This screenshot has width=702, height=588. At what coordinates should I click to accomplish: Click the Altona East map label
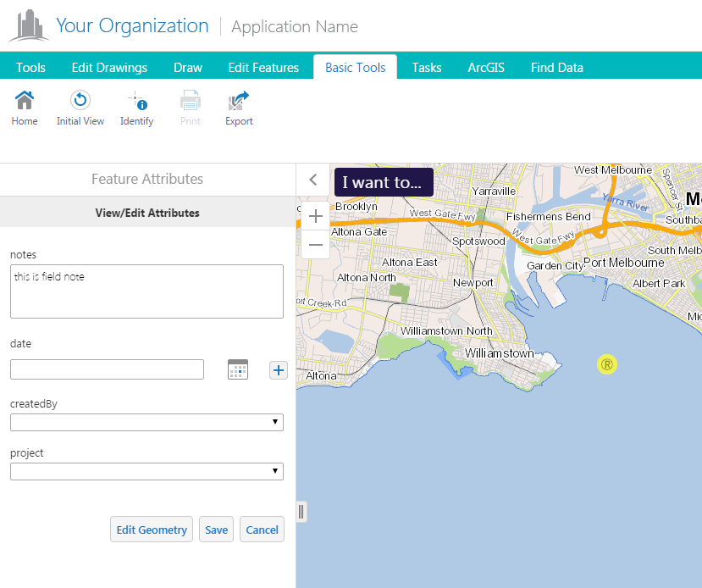tap(410, 262)
